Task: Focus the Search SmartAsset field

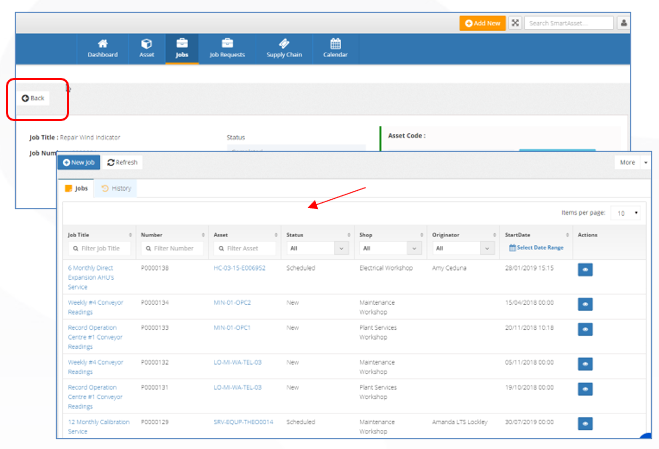Action: click(x=569, y=23)
